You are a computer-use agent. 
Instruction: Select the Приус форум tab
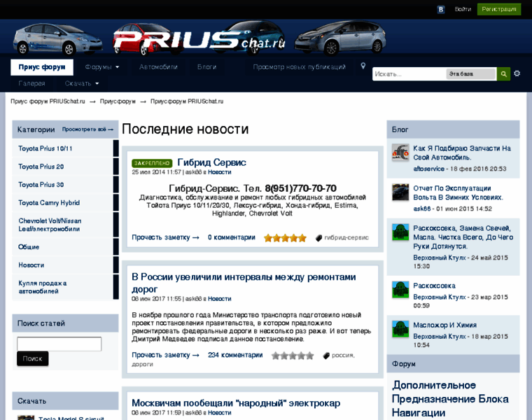(x=42, y=66)
